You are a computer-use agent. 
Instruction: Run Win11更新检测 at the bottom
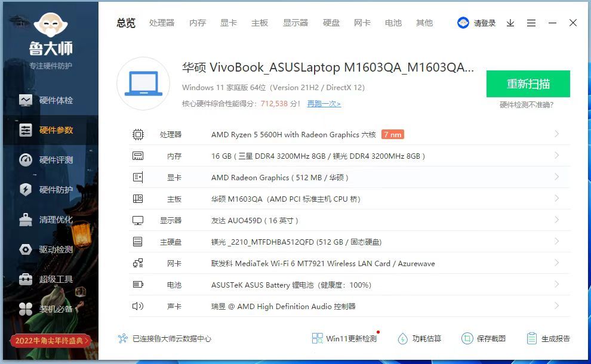(x=345, y=338)
